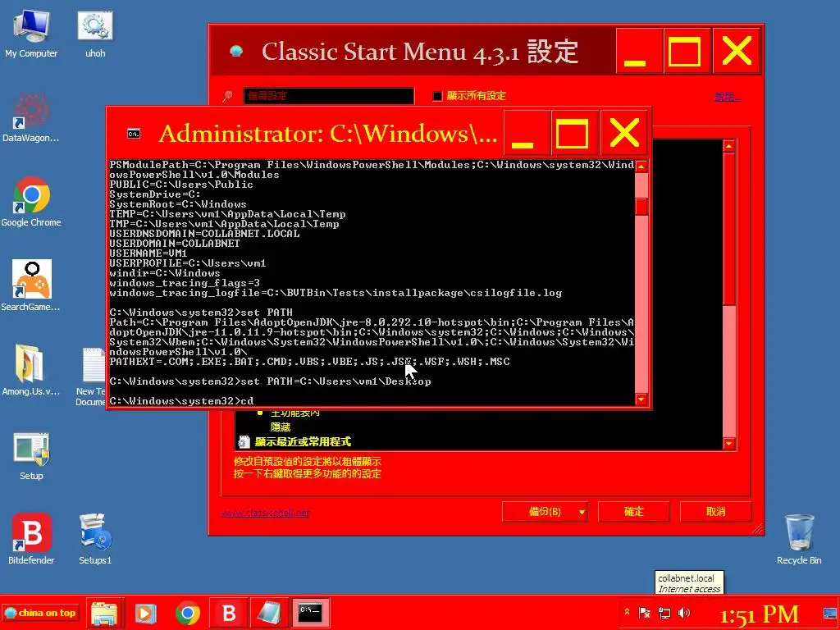Open Chrome from the taskbar
840x630 pixels.
click(x=187, y=613)
